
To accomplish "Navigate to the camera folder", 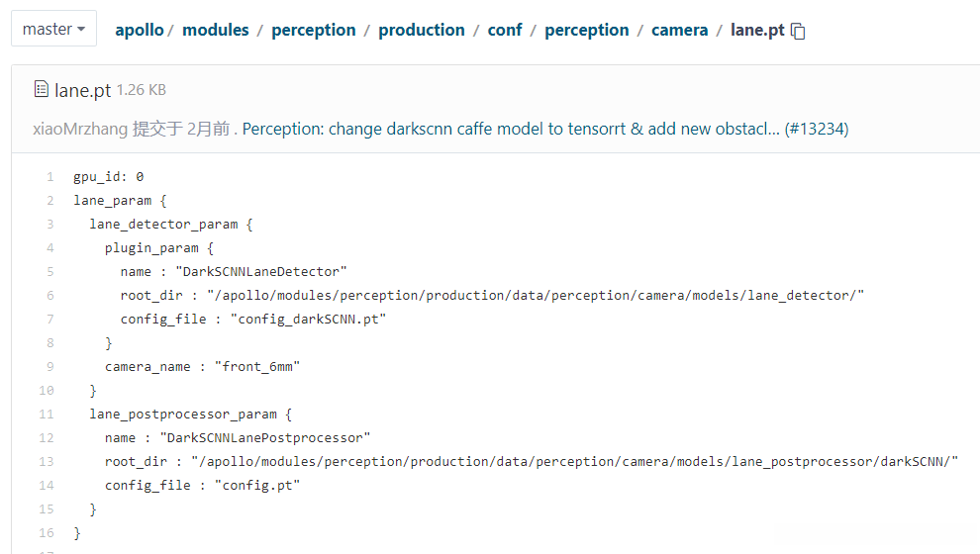I will click(679, 30).
